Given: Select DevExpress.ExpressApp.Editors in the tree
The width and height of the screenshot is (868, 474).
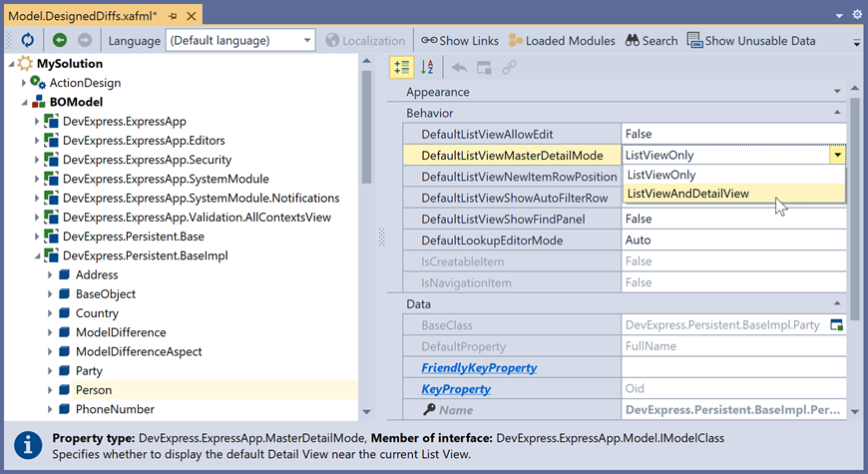Looking at the screenshot, I should click(x=144, y=140).
